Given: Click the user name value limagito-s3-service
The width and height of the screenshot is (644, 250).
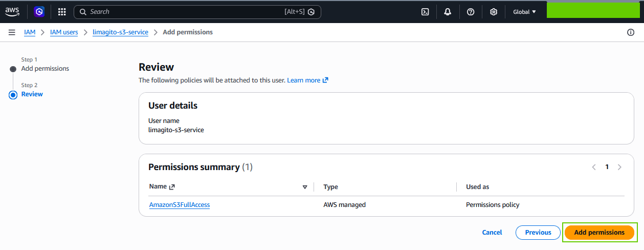Looking at the screenshot, I should 176,130.
